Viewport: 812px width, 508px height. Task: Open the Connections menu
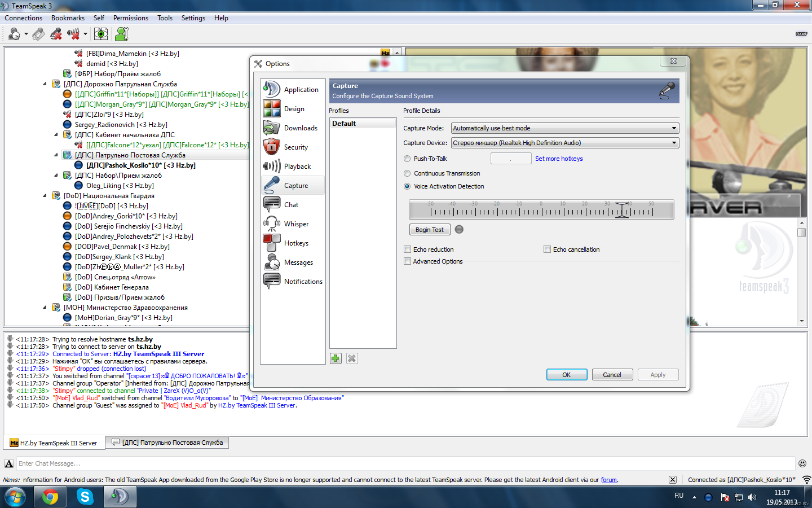tap(24, 18)
